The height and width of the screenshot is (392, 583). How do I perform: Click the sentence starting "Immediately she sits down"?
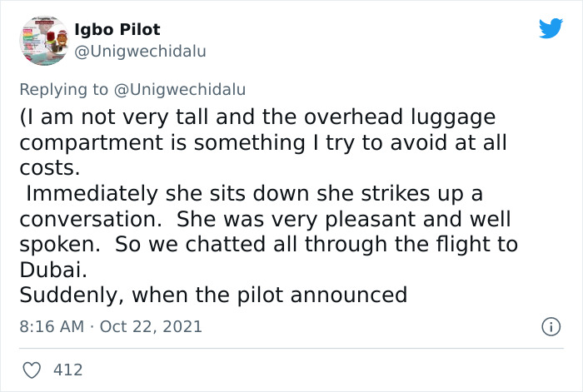(254, 193)
